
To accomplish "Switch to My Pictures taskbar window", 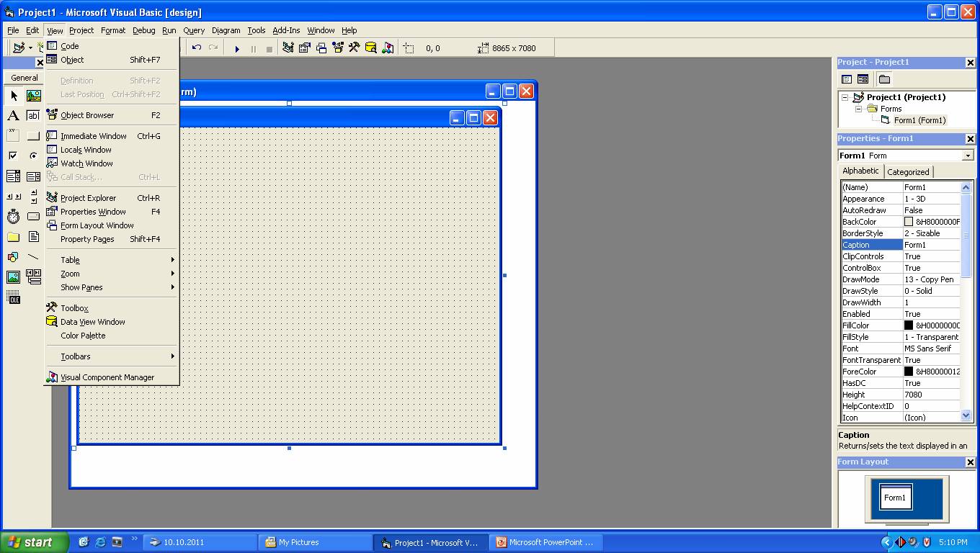I will coord(315,542).
